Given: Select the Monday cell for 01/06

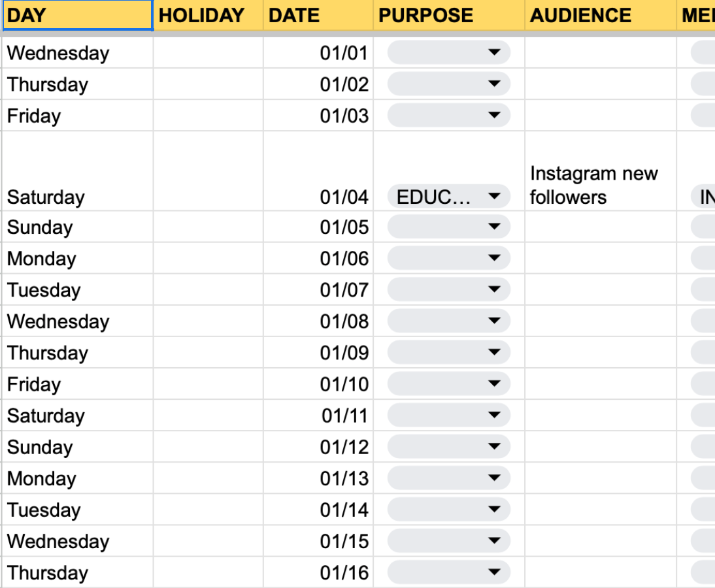Looking at the screenshot, I should pyautogui.click(x=78, y=258).
